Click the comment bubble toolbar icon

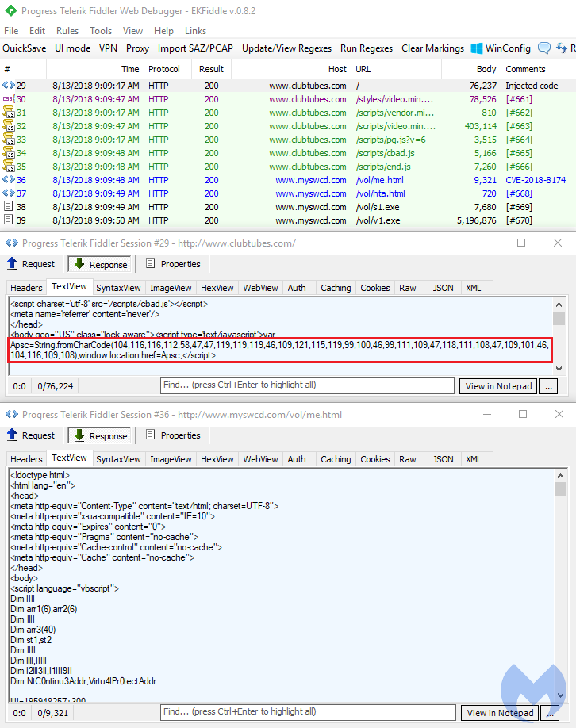[x=544, y=48]
